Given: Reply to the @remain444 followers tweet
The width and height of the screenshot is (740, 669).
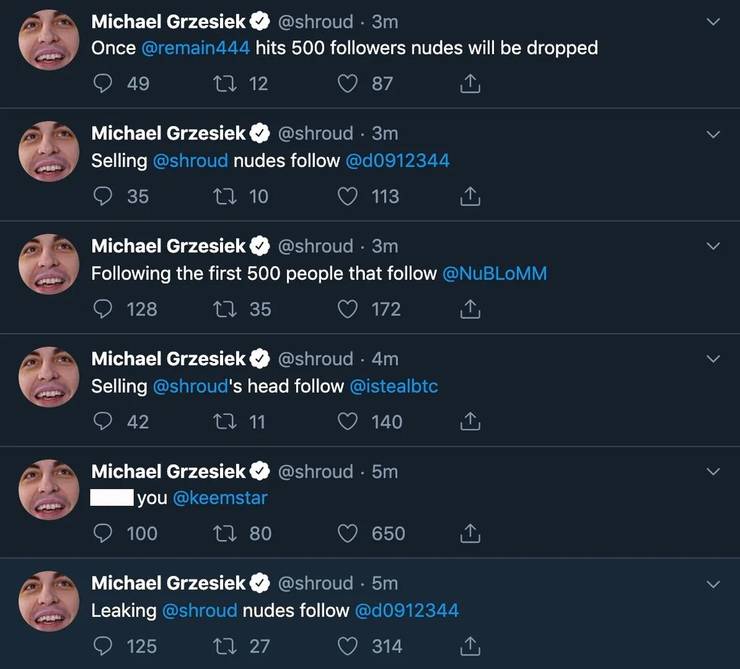Looking at the screenshot, I should (x=104, y=84).
